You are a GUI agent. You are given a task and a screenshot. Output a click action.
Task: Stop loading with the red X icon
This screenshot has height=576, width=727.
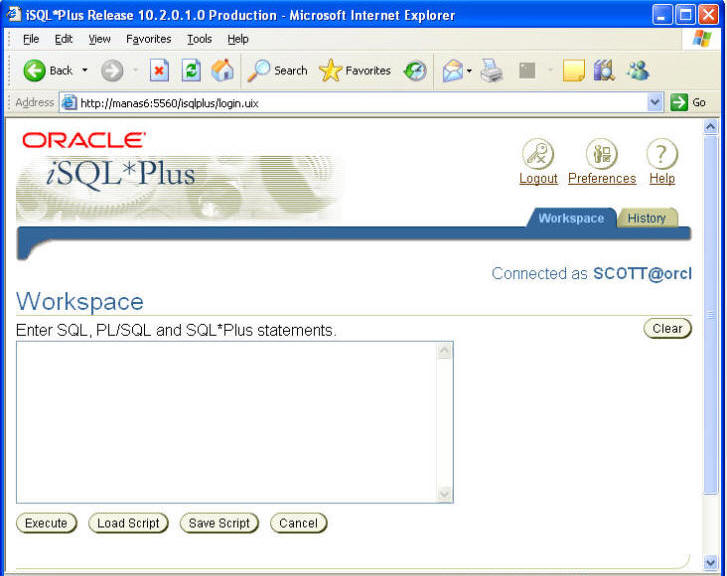tap(159, 70)
